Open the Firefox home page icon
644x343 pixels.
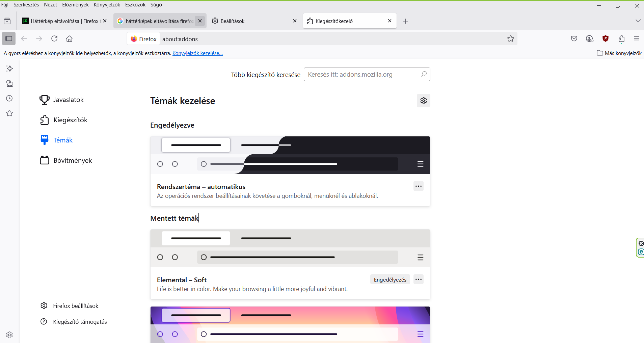[69, 38]
